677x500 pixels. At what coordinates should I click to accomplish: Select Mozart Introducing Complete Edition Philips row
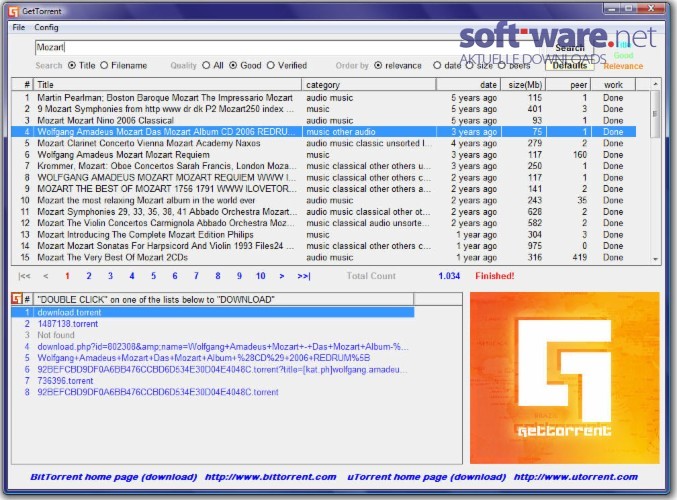[x=324, y=234]
